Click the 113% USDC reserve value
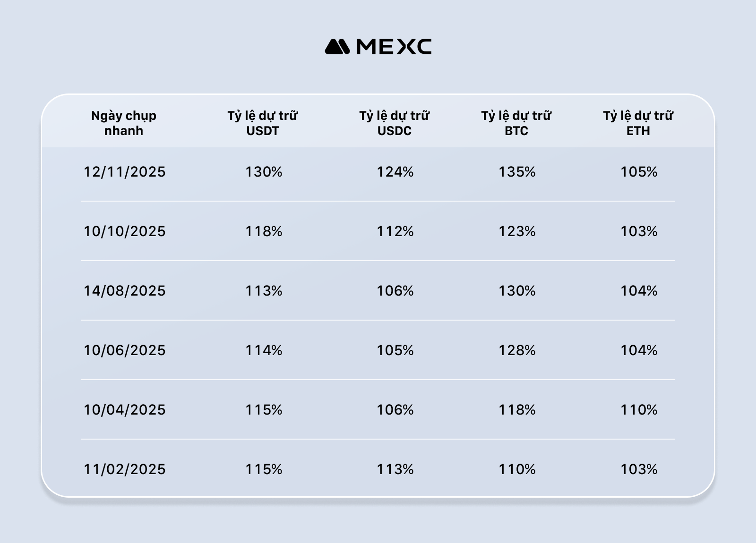The image size is (756, 543). pos(395,469)
